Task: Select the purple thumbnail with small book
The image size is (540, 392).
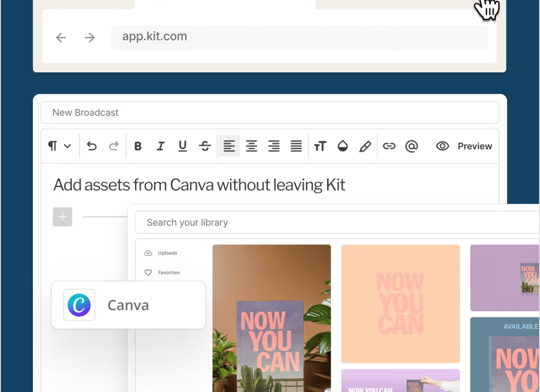Action: pyautogui.click(x=505, y=277)
